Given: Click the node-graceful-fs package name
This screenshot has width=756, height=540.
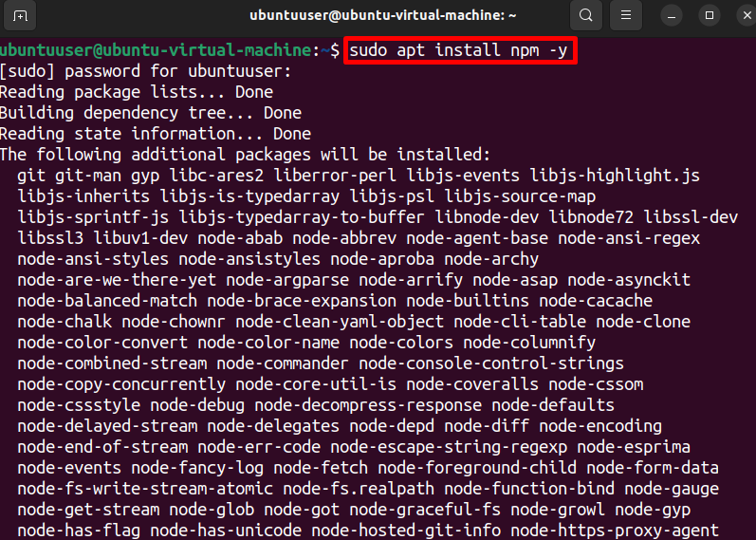Looking at the screenshot, I should coord(425,510).
